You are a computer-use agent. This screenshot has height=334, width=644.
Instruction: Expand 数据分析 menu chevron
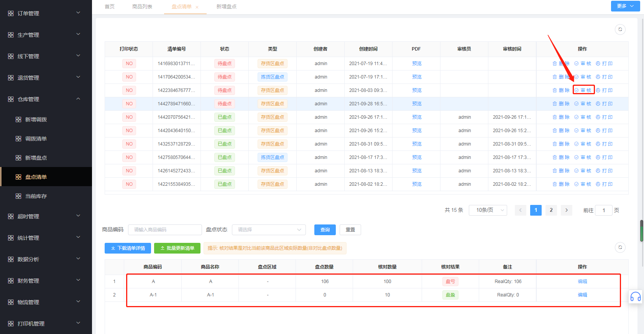78,259
